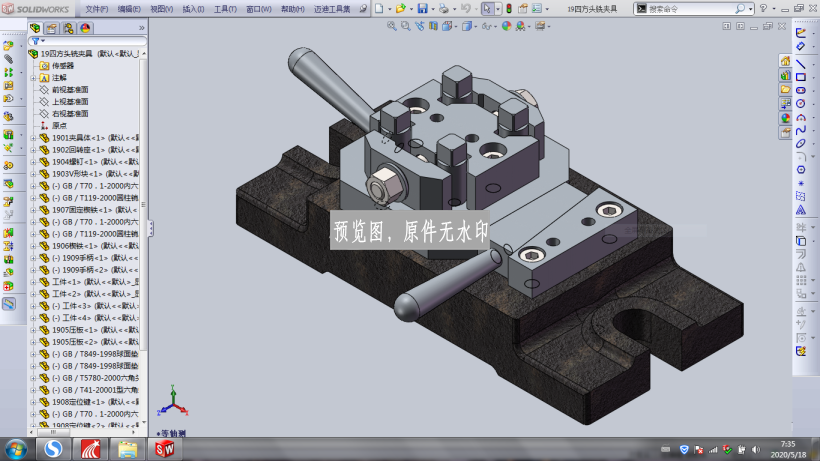Select the Circle sketch tool

click(801, 103)
